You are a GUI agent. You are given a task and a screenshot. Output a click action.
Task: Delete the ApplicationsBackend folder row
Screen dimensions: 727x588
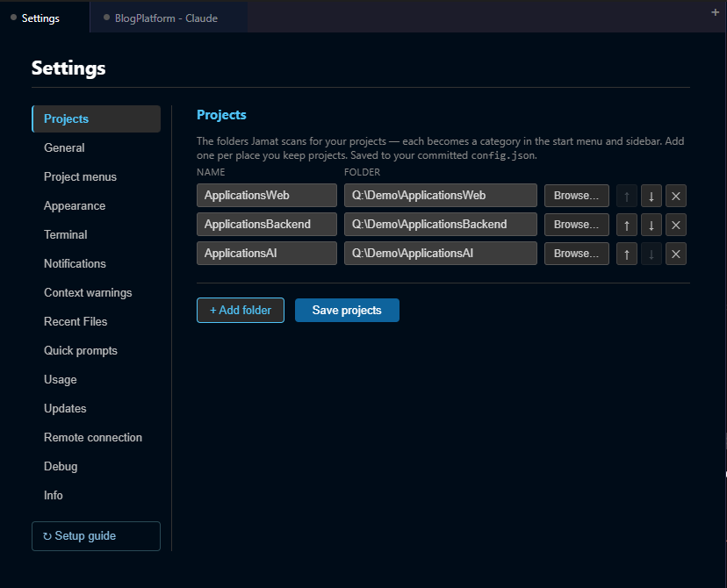[x=675, y=225]
